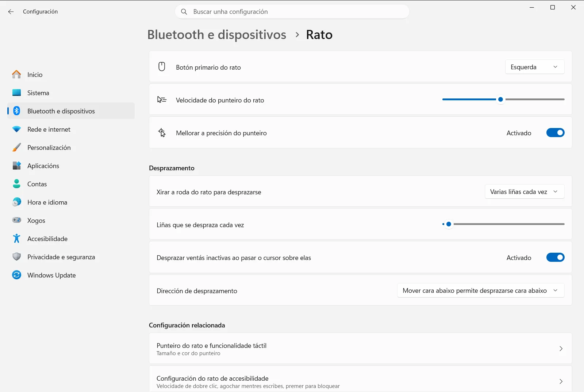Open Personalización settings page
This screenshot has height=392, width=584.
pyautogui.click(x=71, y=147)
